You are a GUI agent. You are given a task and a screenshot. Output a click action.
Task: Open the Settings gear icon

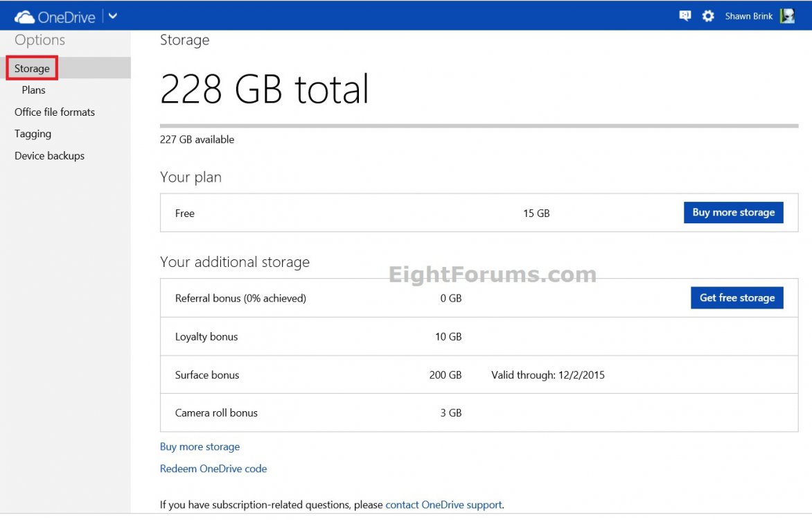tap(708, 15)
